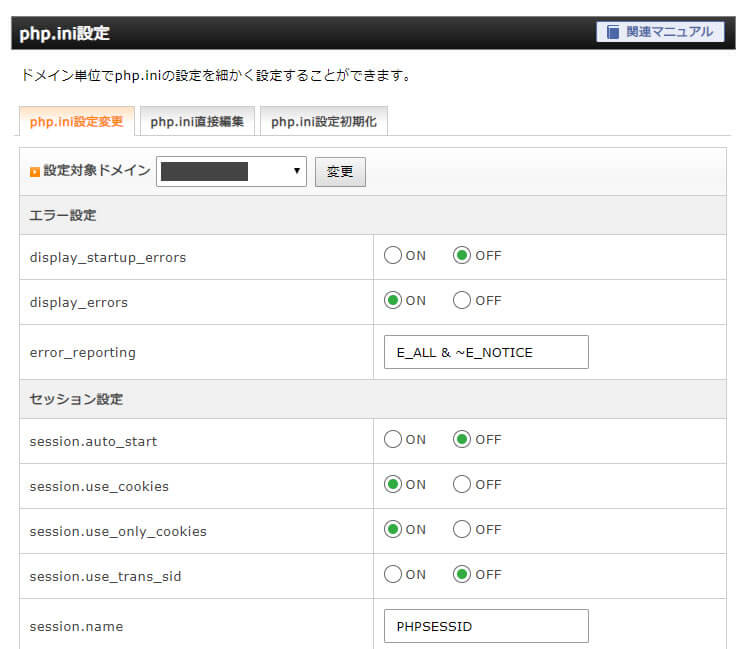Click the error_reporting input field
The height and width of the screenshot is (649, 746).
(x=486, y=352)
